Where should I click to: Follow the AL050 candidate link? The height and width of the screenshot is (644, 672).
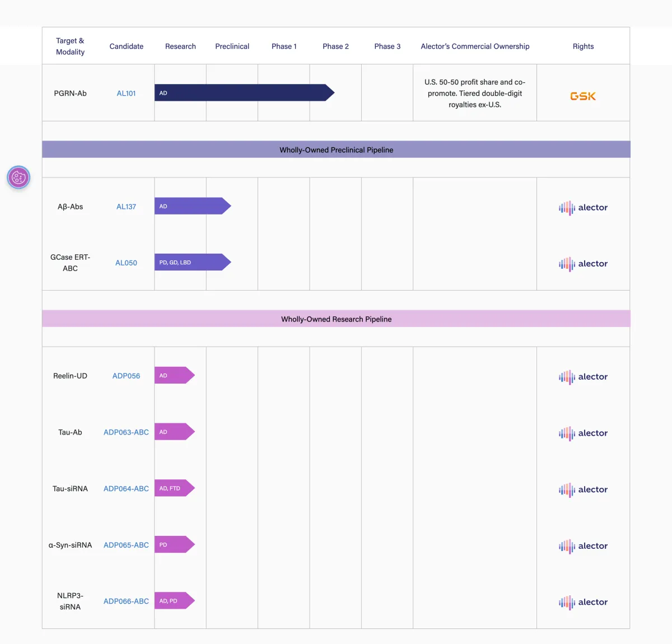126,263
